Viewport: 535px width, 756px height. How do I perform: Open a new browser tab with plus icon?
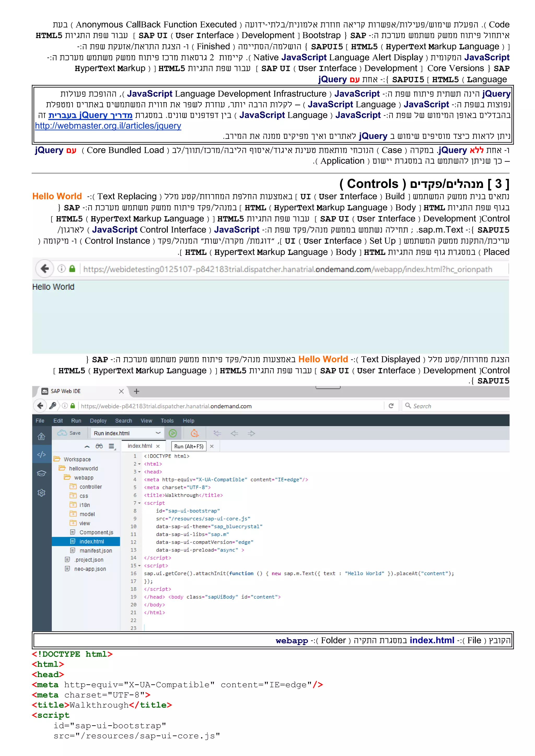(136, 391)
